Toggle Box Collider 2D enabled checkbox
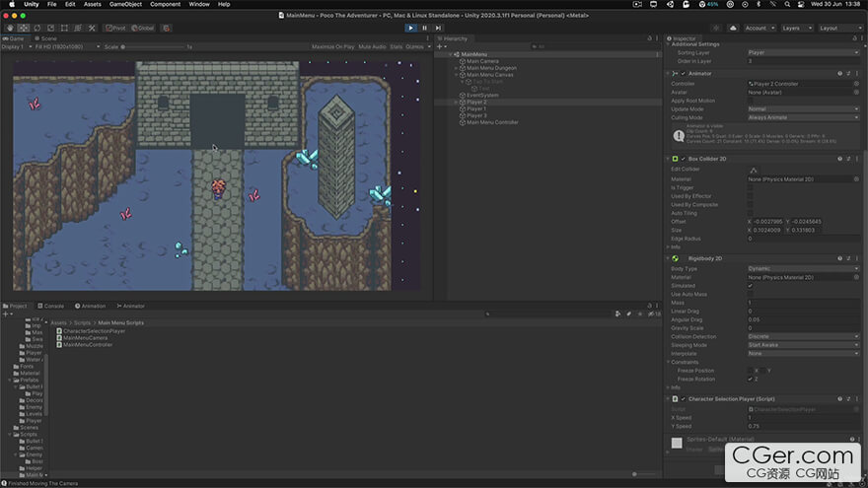This screenshot has width=868, height=488. tap(684, 159)
